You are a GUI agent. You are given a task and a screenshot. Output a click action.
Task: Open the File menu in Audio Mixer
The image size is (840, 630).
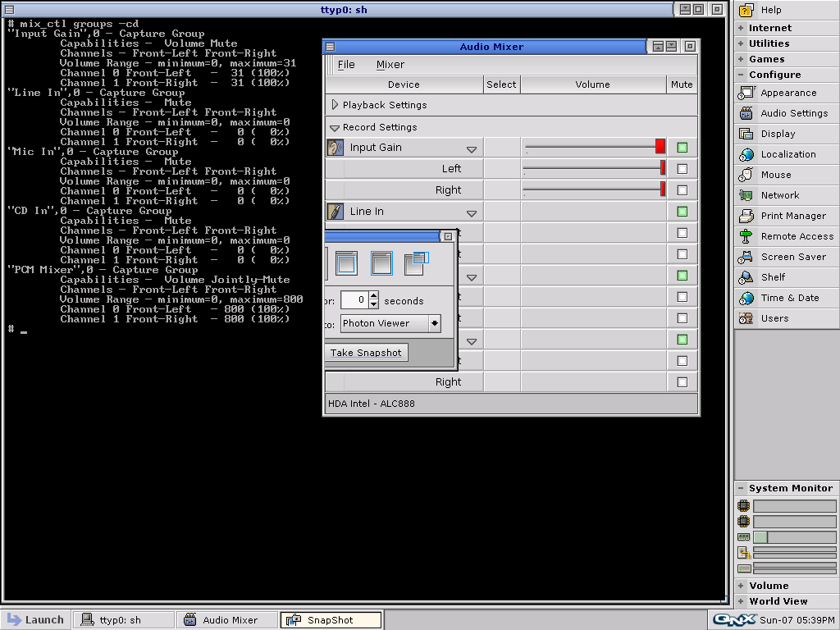tap(346, 65)
